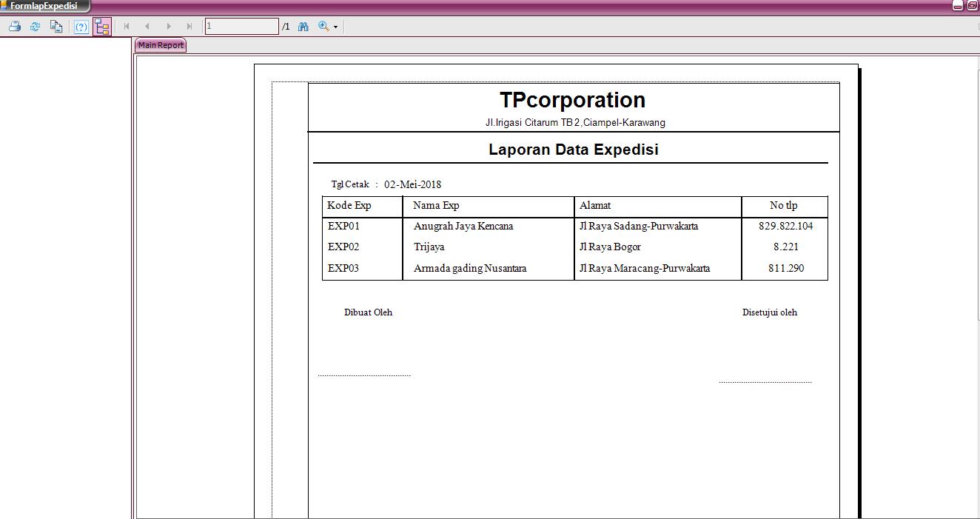The width and height of the screenshot is (980, 519).
Task: Minimize the FormlapExpedisi window
Action: 958,6
